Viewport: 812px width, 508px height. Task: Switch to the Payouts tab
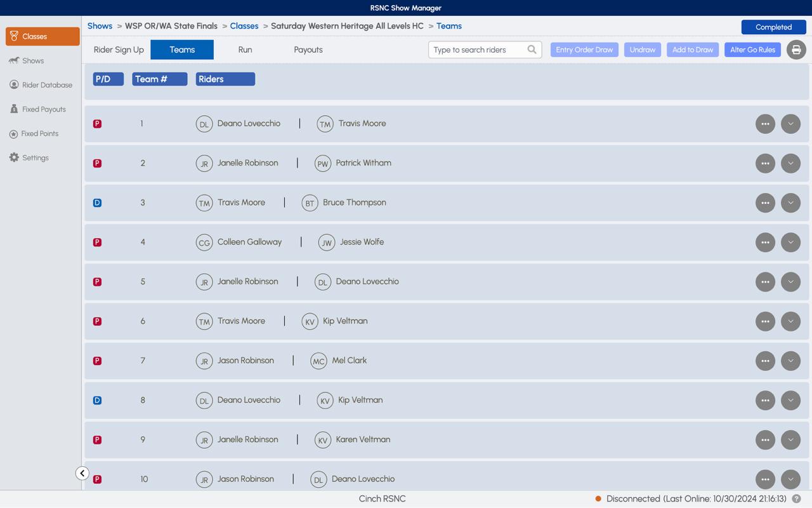pos(308,50)
